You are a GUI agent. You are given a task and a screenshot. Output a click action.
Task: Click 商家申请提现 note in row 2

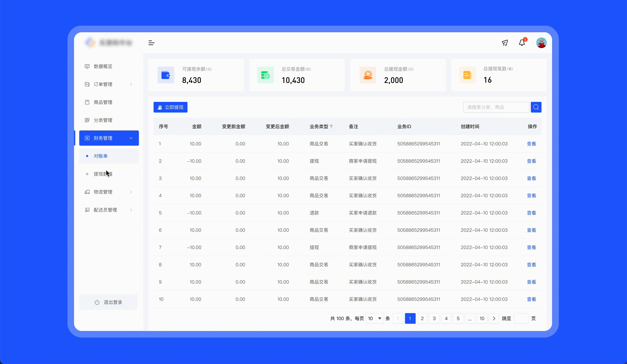click(362, 161)
